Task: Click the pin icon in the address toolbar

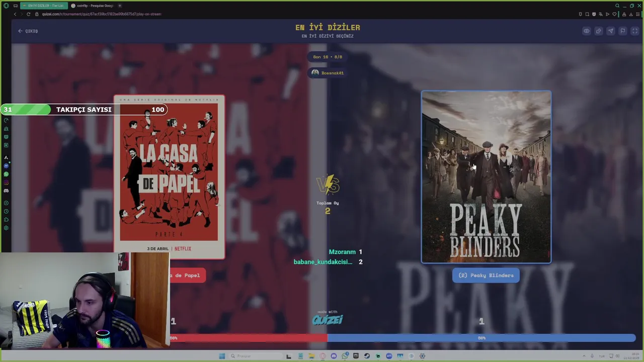Action: click(581, 14)
